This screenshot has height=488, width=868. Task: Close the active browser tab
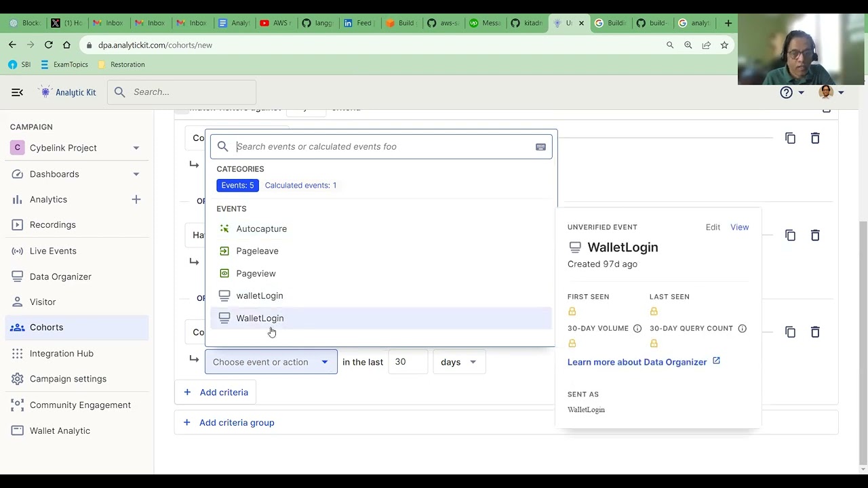click(x=581, y=23)
